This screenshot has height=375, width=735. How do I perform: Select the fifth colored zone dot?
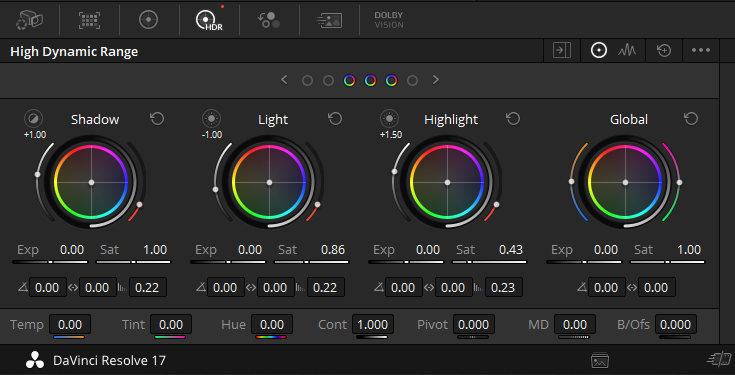tap(391, 81)
